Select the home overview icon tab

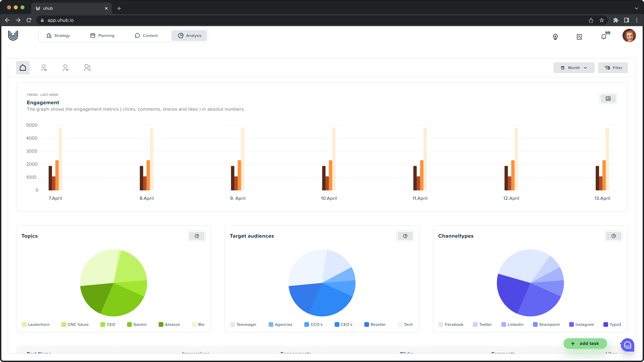23,68
